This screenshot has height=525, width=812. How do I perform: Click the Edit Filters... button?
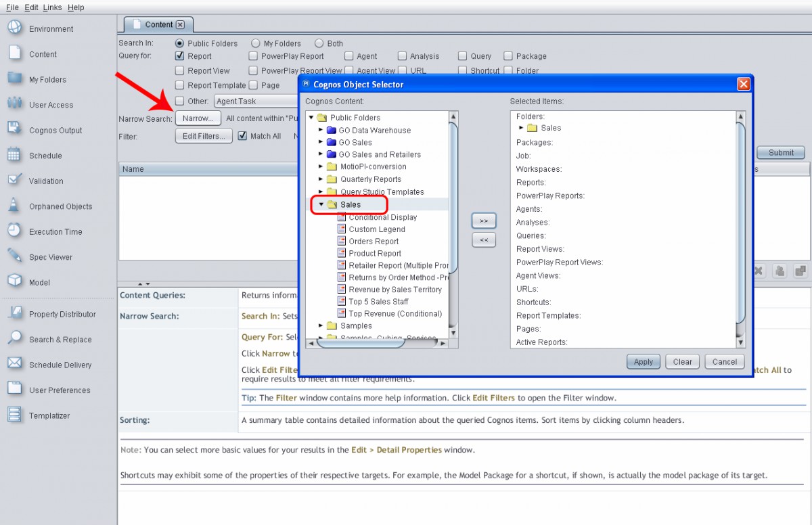click(204, 136)
